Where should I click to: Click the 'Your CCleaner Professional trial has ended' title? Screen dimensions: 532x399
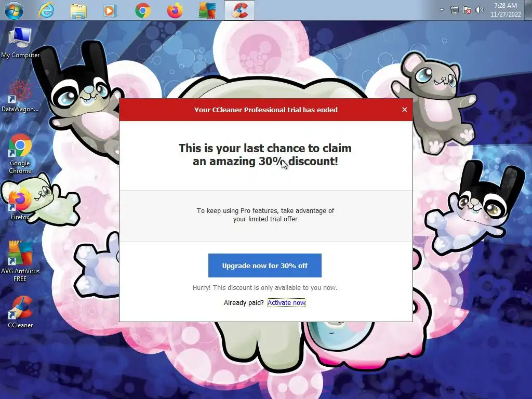(265, 110)
